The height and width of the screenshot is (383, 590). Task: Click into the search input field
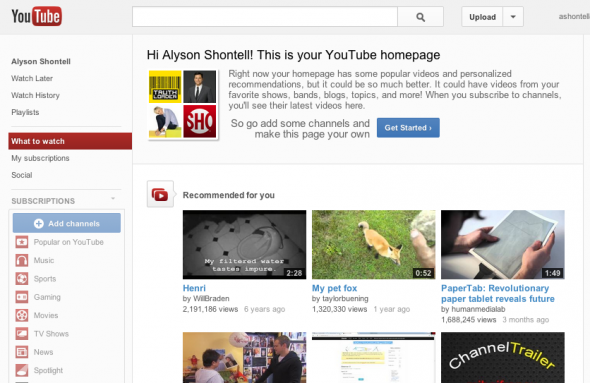click(x=265, y=17)
